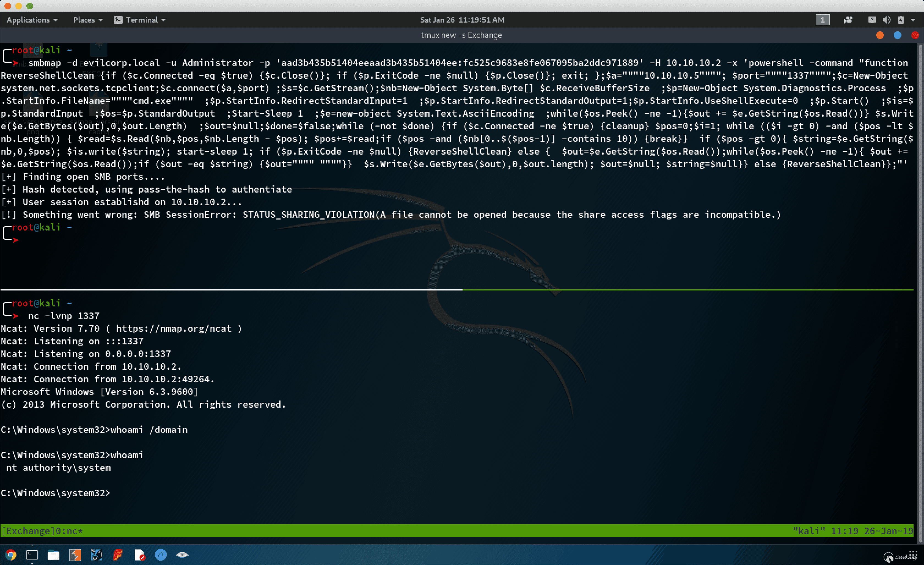Click the '(c) 2013 Microsoft Corporation' line

(x=143, y=404)
